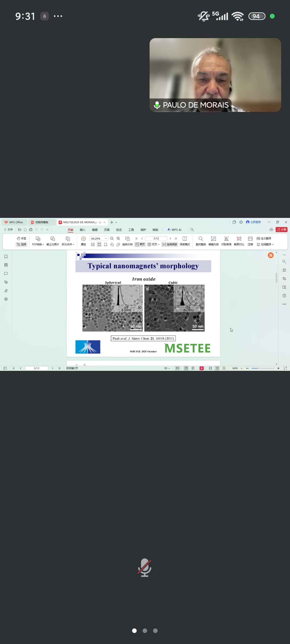Screen dimensions: 290x644
Task: Click the zoom-in magnifier in the ribbon
Action: [x=118, y=239]
